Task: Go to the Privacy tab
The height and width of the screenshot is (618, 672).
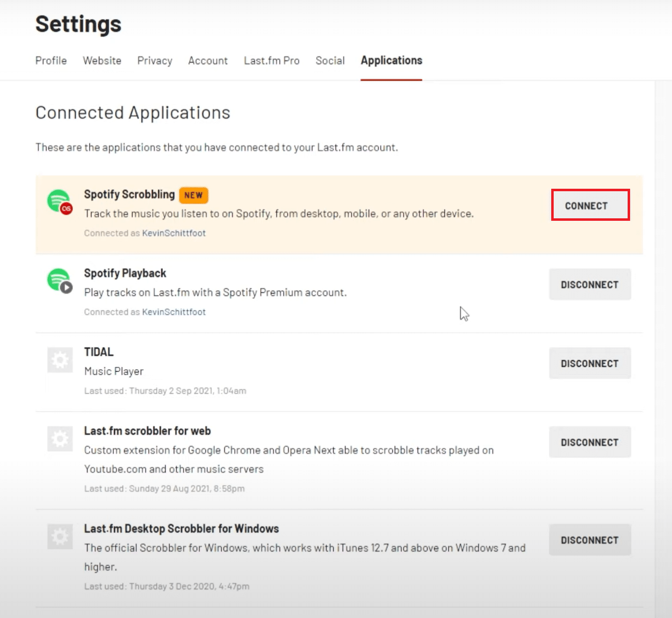Action: (155, 61)
